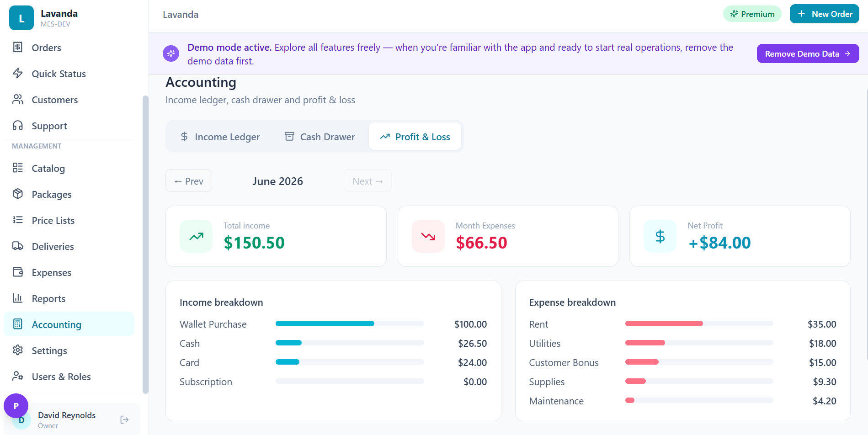
Task: Click the Lavanda breadcrumb title
Action: click(x=181, y=14)
